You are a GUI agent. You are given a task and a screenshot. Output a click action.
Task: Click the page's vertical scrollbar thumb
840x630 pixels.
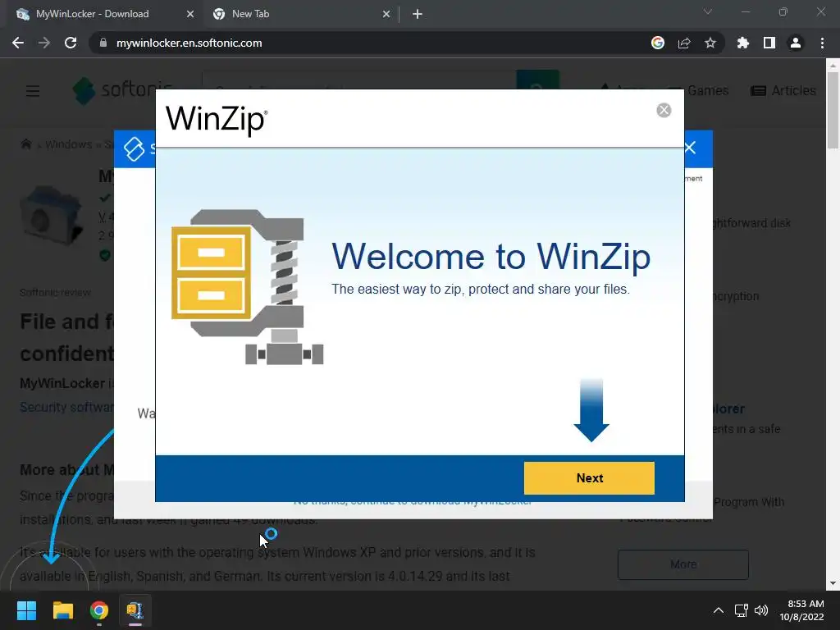coord(833,110)
